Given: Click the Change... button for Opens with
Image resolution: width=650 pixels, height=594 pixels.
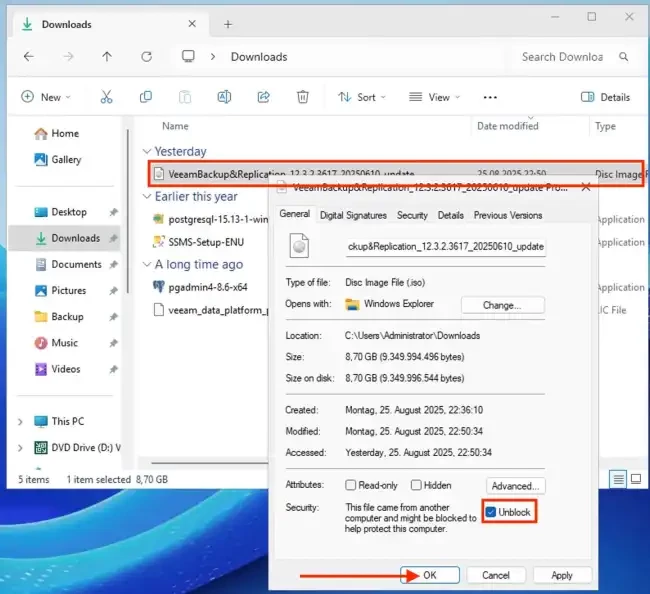Looking at the screenshot, I should click(502, 305).
